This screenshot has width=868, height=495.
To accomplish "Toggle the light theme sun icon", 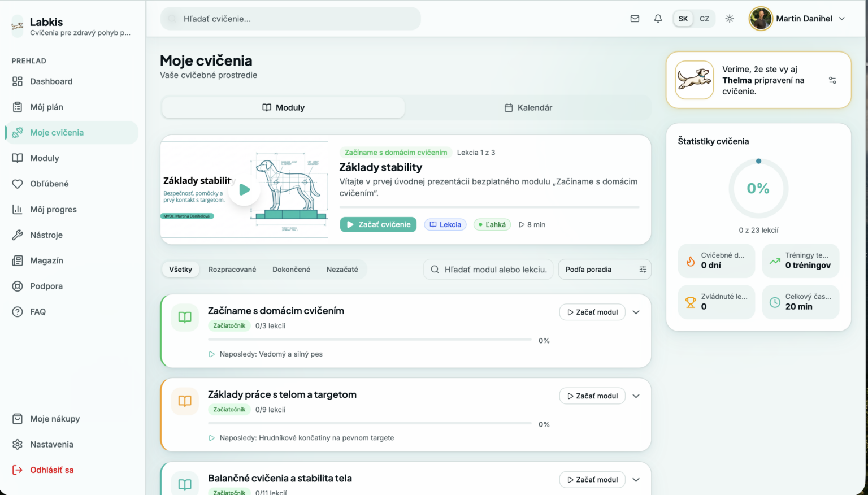I will click(x=730, y=19).
